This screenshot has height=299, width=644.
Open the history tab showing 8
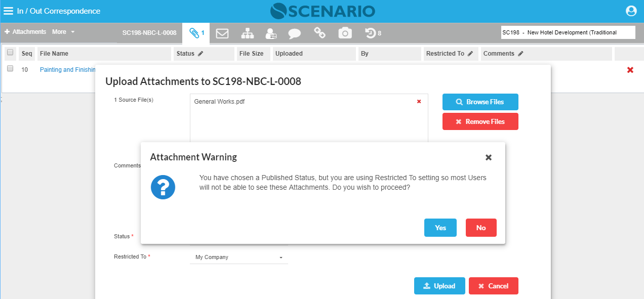pyautogui.click(x=373, y=33)
